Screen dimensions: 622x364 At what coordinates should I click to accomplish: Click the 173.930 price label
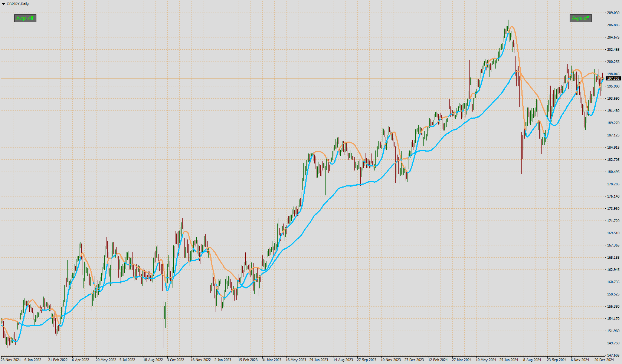tap(613, 209)
